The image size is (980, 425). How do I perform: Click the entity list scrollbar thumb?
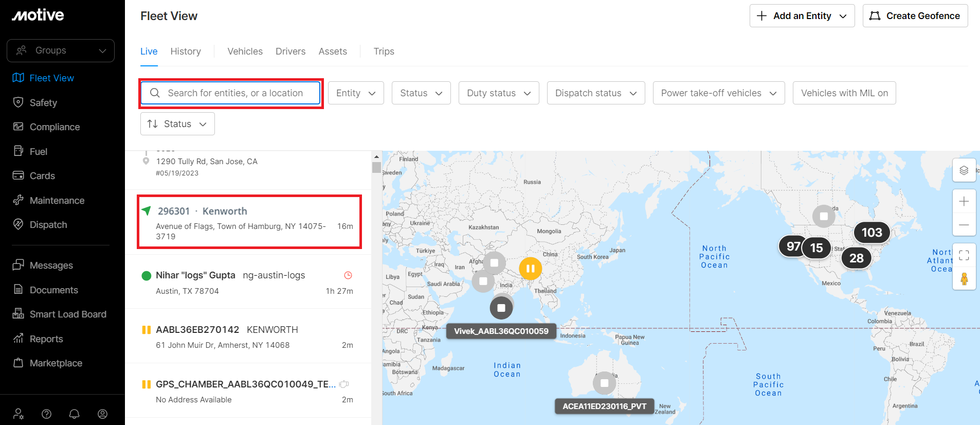376,168
